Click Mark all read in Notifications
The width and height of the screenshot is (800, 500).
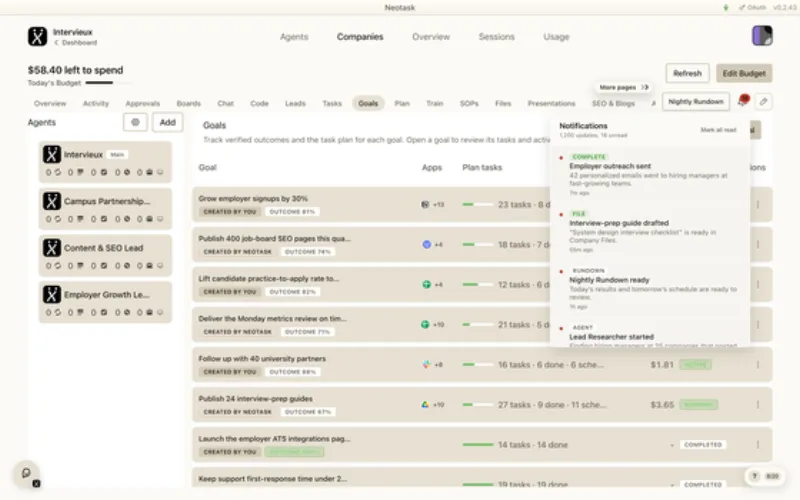coord(718,130)
